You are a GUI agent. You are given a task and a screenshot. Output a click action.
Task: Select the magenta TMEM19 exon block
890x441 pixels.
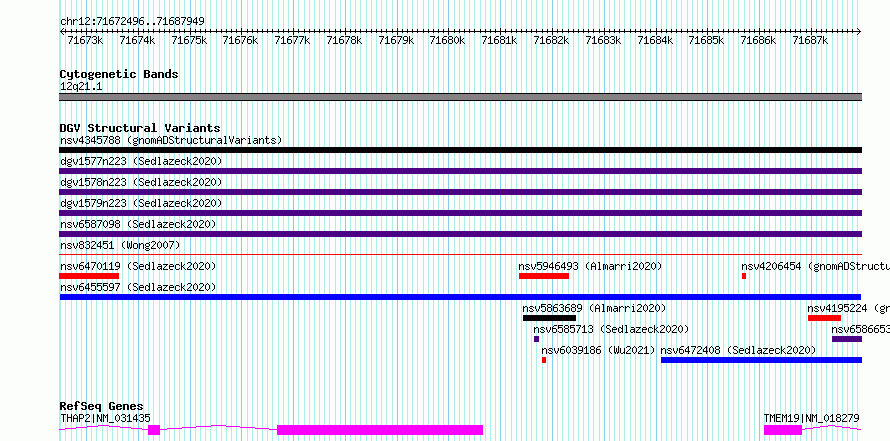[x=783, y=430]
